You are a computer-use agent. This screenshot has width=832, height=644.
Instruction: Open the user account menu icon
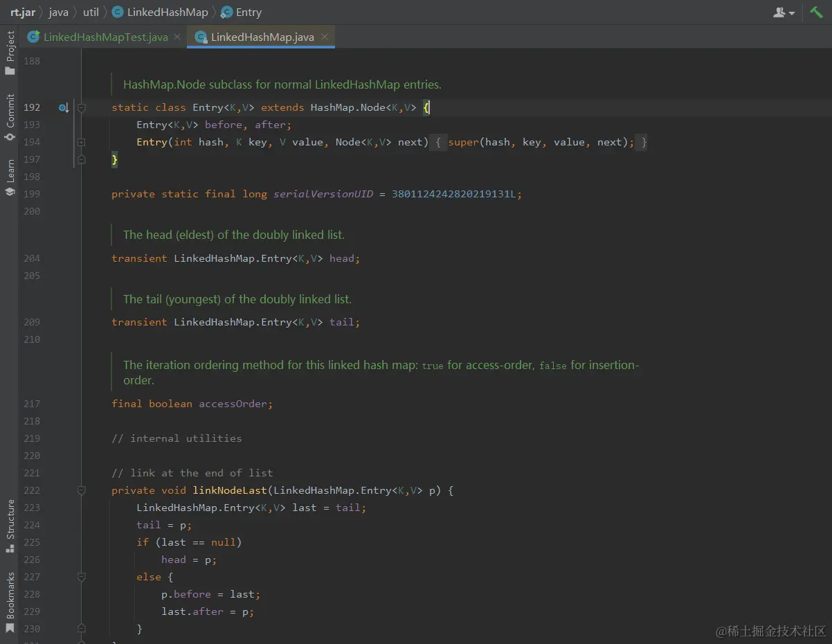click(784, 12)
